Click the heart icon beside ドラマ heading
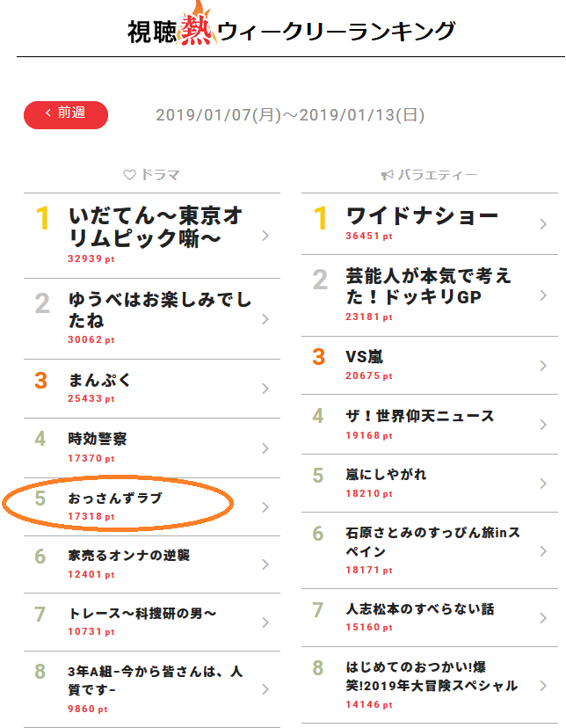 pos(129,175)
